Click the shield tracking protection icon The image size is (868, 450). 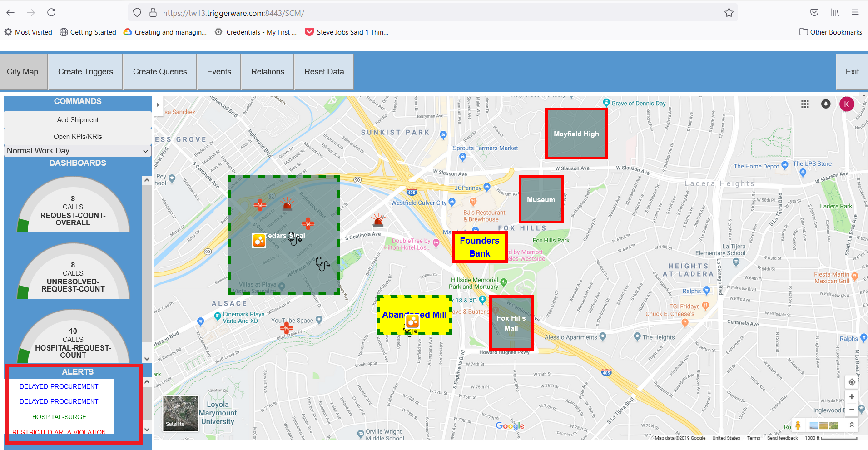(137, 13)
